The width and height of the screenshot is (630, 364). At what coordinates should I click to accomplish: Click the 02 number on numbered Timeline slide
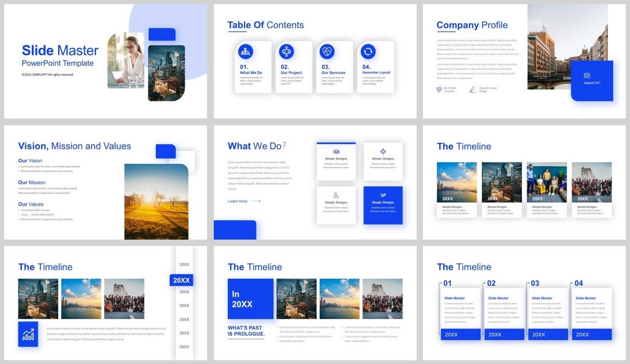tap(491, 283)
